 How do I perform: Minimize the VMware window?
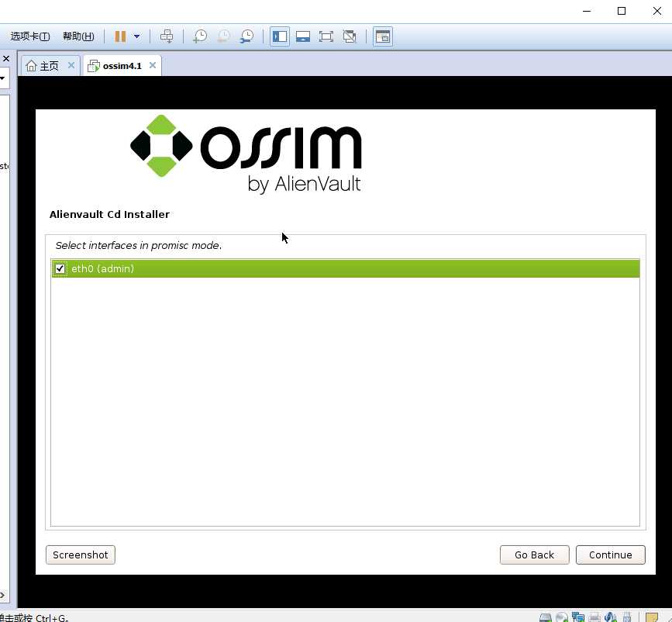pyautogui.click(x=587, y=11)
